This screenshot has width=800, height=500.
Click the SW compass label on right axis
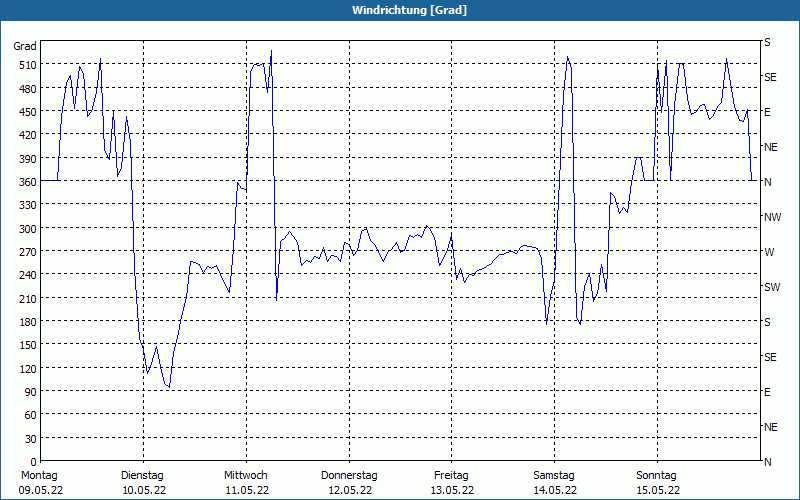(x=772, y=287)
